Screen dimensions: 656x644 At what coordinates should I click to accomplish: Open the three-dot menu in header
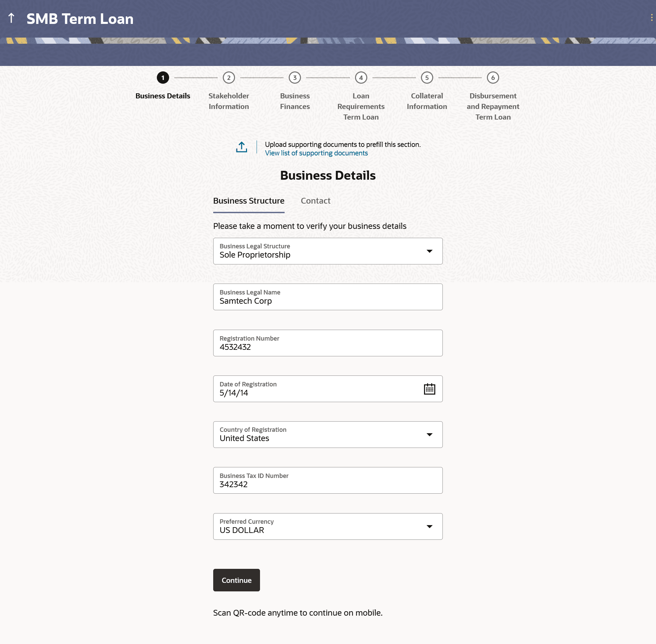point(652,18)
